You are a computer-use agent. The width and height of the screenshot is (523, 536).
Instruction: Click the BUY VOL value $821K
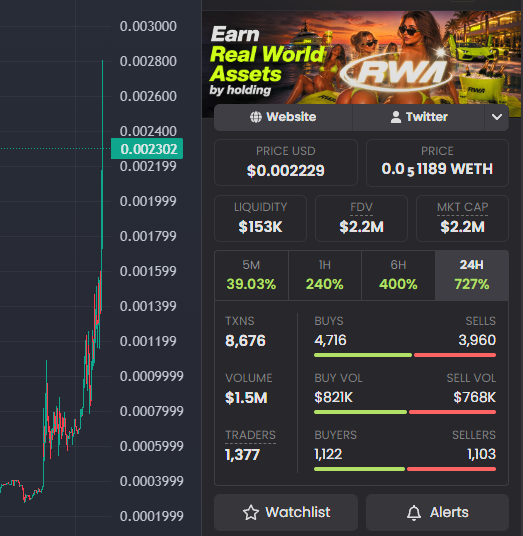[x=333, y=397]
